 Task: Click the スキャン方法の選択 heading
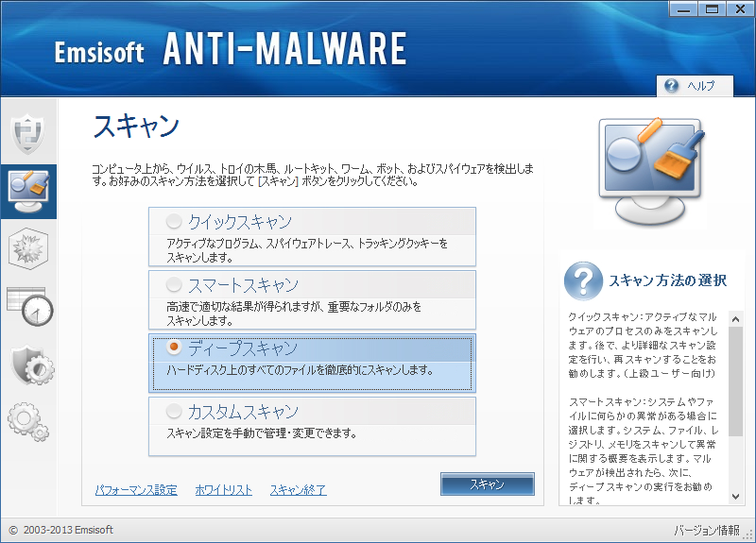tap(667, 280)
